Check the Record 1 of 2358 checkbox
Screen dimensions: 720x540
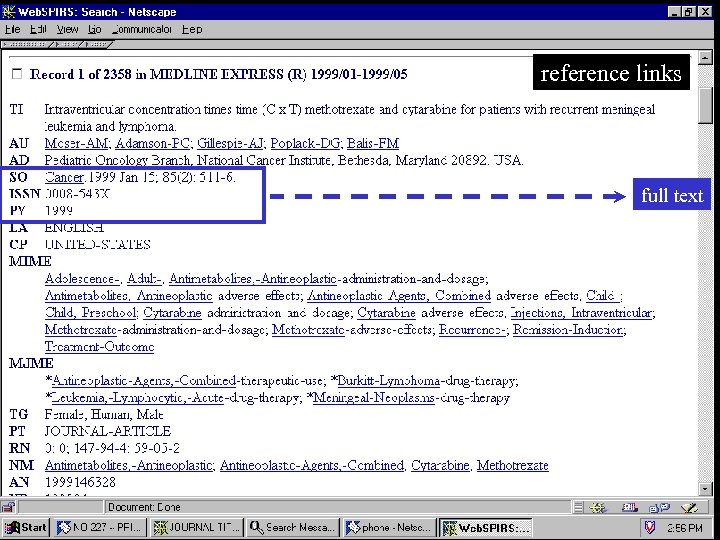point(17,74)
